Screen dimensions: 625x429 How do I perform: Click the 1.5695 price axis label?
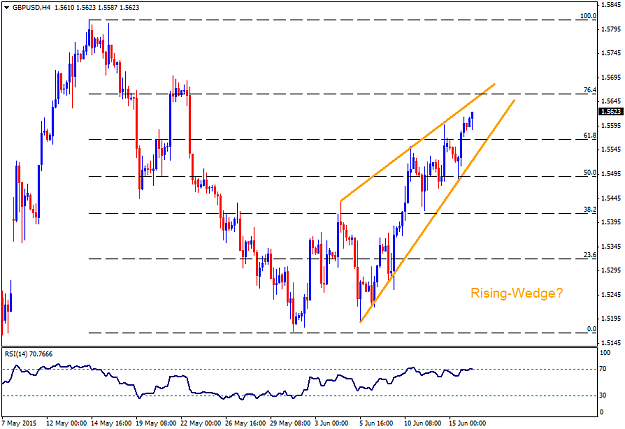click(x=612, y=77)
